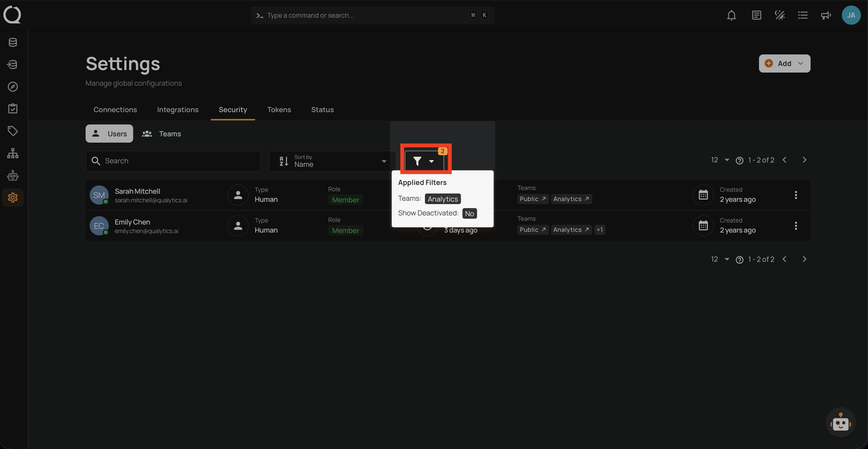Go to previous page in bottom pagination
The height and width of the screenshot is (449, 868).
coord(784,259)
